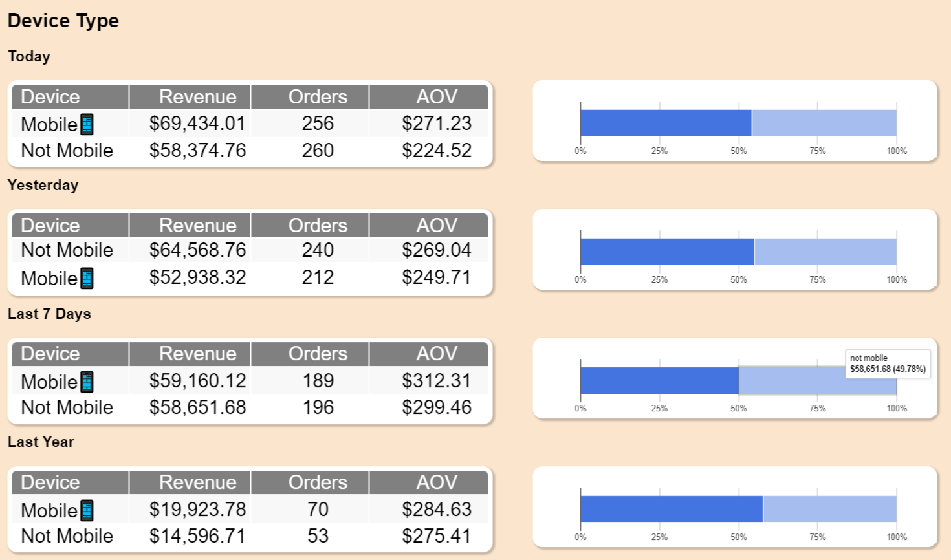This screenshot has height=560, width=951.
Task: Select light blue bar in Last Year chart
Action: (x=829, y=510)
